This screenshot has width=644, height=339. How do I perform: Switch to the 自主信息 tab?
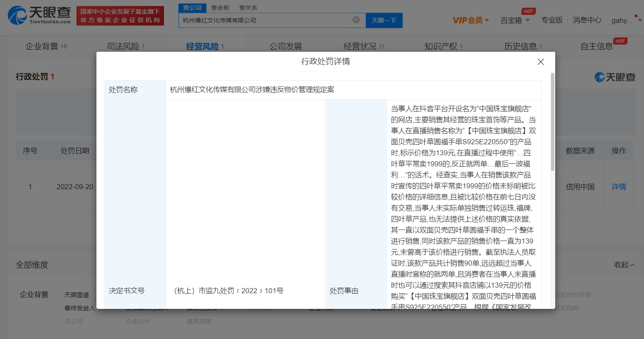click(x=597, y=46)
